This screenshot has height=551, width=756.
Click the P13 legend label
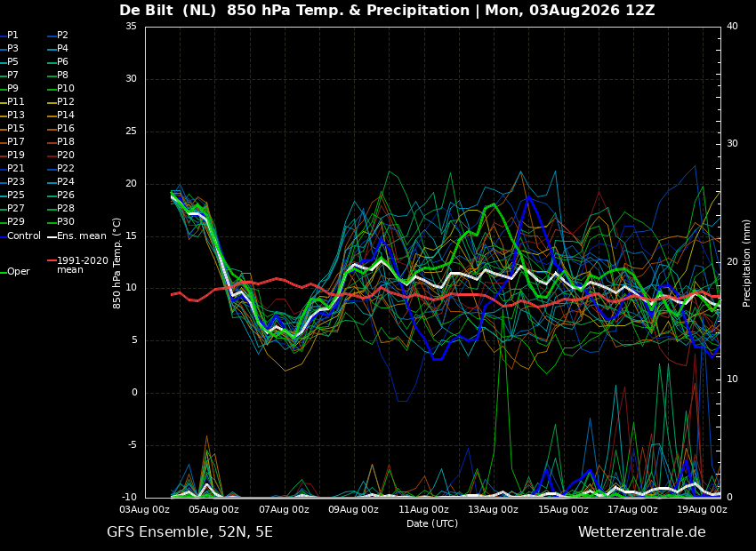click(x=15, y=116)
